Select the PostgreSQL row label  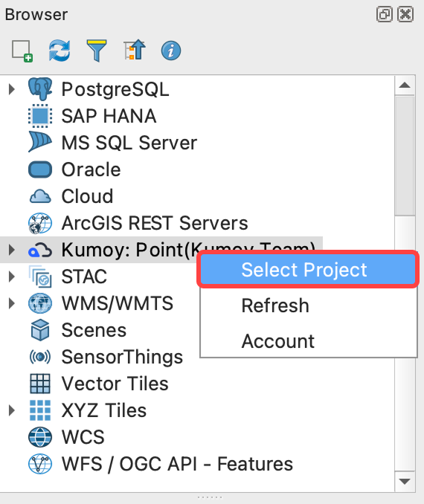115,89
